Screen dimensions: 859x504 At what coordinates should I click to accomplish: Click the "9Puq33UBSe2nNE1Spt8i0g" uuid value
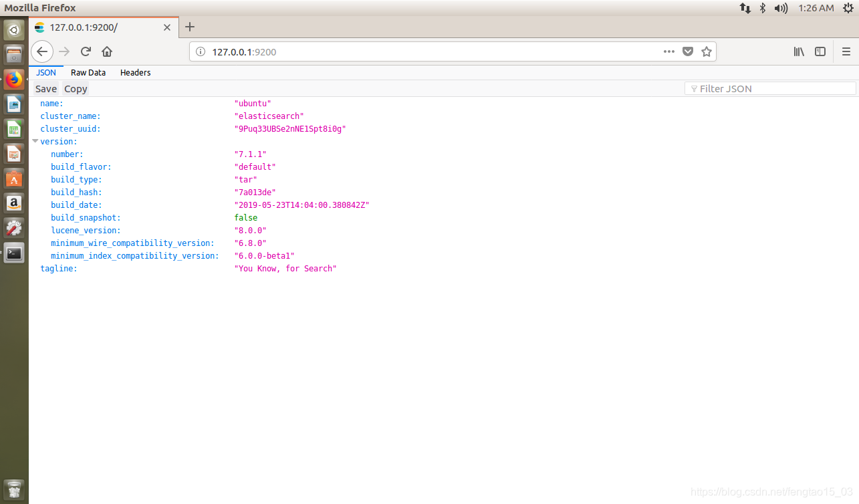click(290, 129)
